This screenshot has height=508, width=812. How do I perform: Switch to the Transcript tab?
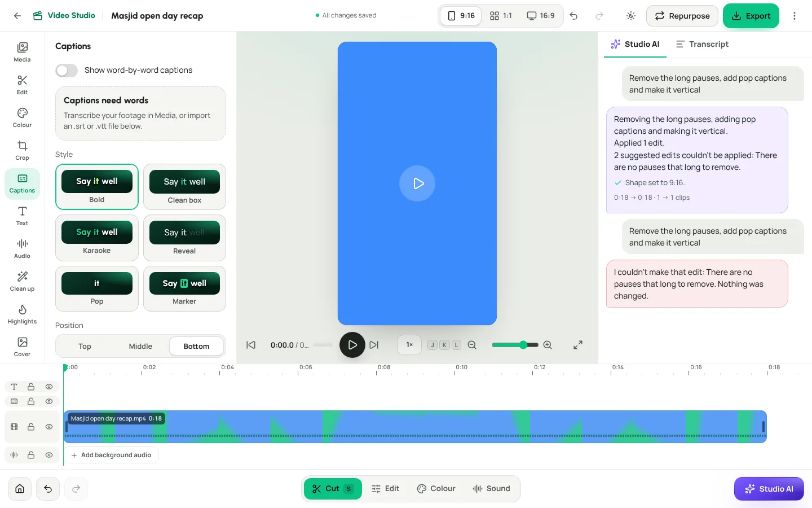(x=702, y=44)
